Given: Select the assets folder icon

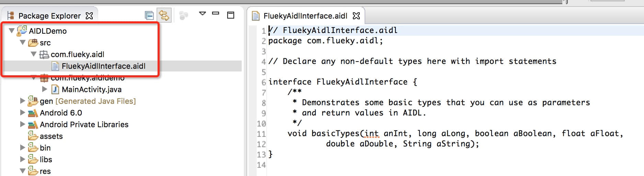Looking at the screenshot, I should tap(33, 136).
